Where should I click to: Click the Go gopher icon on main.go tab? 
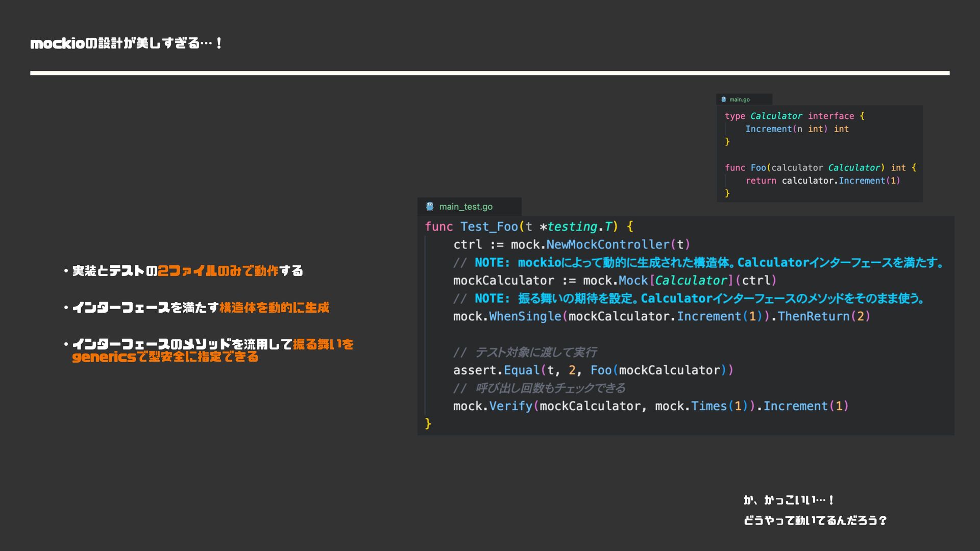pyautogui.click(x=724, y=99)
